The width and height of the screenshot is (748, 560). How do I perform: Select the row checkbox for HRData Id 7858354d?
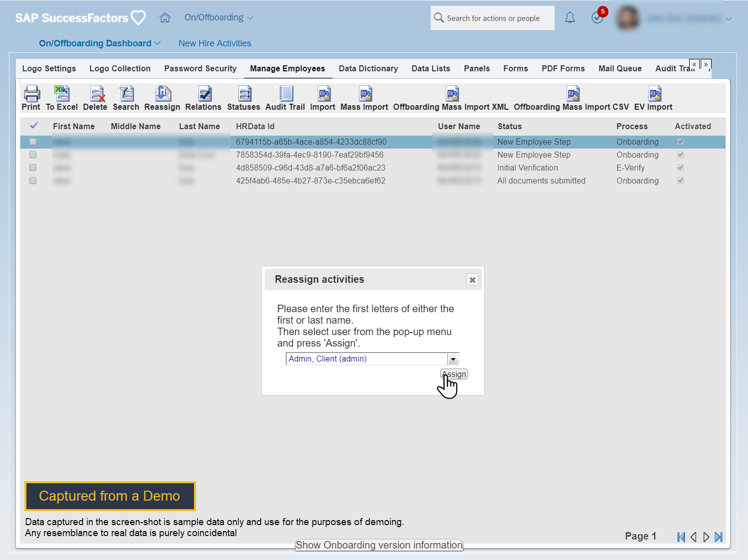33,155
